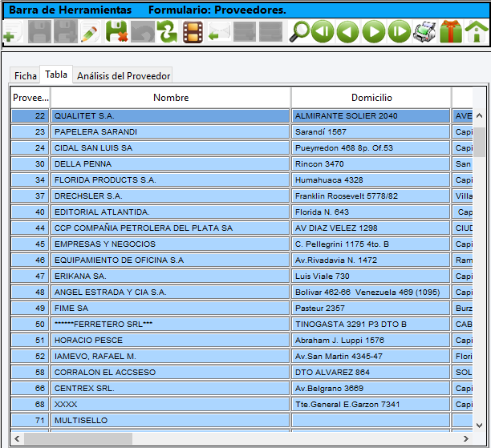Click the greyed-out undo arrow icon
This screenshot has height=448, width=491.
coord(143,31)
